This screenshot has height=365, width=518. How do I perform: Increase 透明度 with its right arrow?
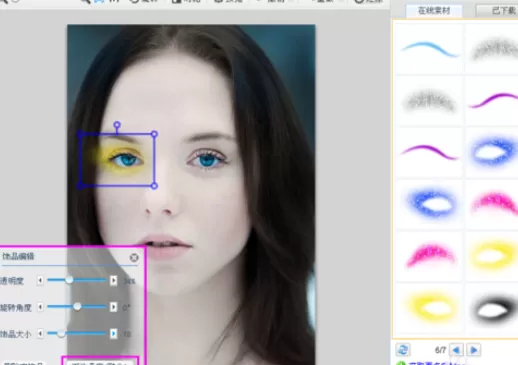point(113,281)
